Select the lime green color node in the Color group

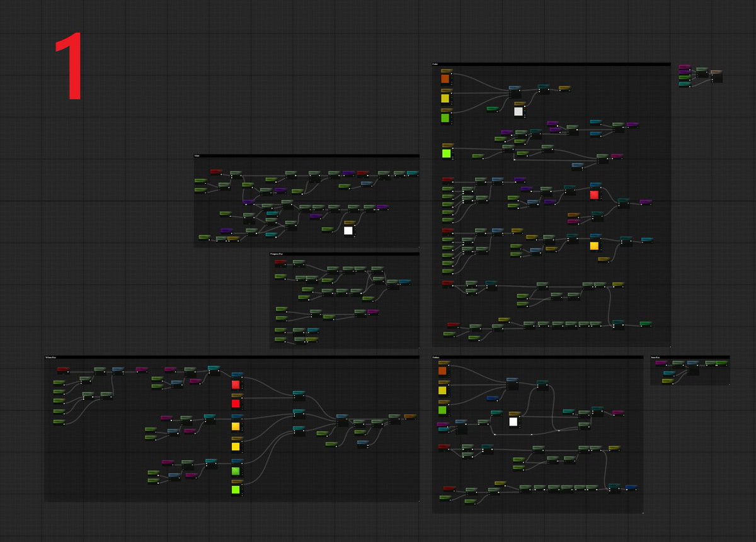pos(447,152)
